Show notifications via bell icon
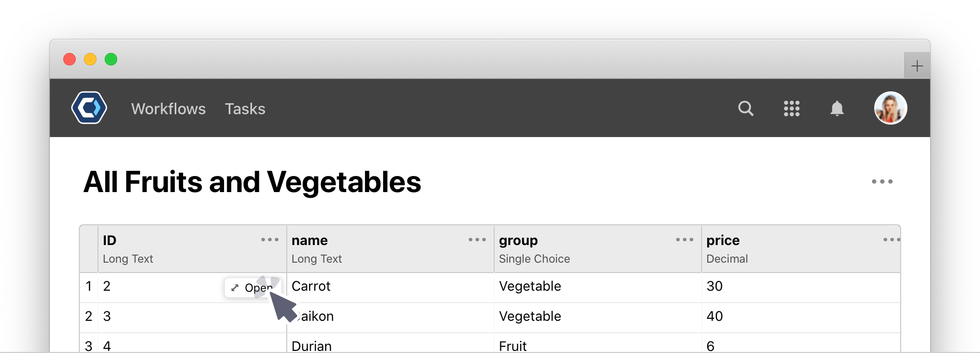The width and height of the screenshot is (980, 353). (837, 108)
